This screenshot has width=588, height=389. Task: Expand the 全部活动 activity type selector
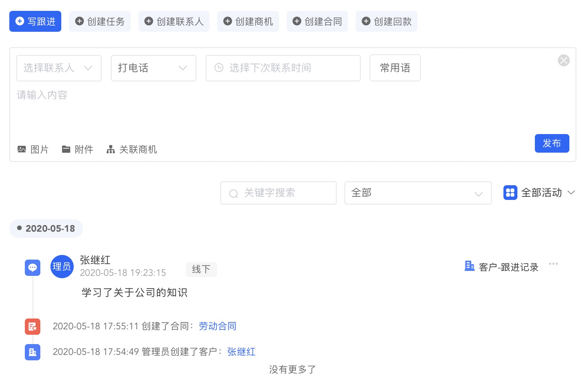click(x=539, y=193)
